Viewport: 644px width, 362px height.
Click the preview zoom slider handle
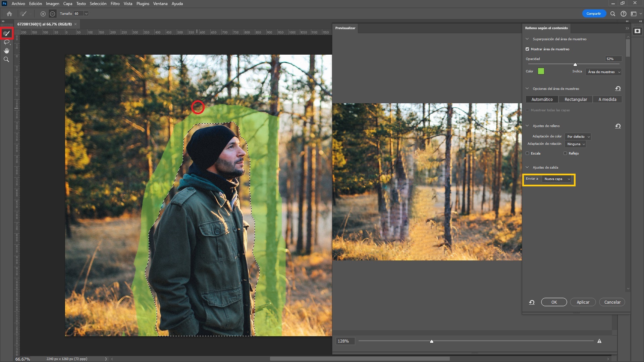click(432, 341)
